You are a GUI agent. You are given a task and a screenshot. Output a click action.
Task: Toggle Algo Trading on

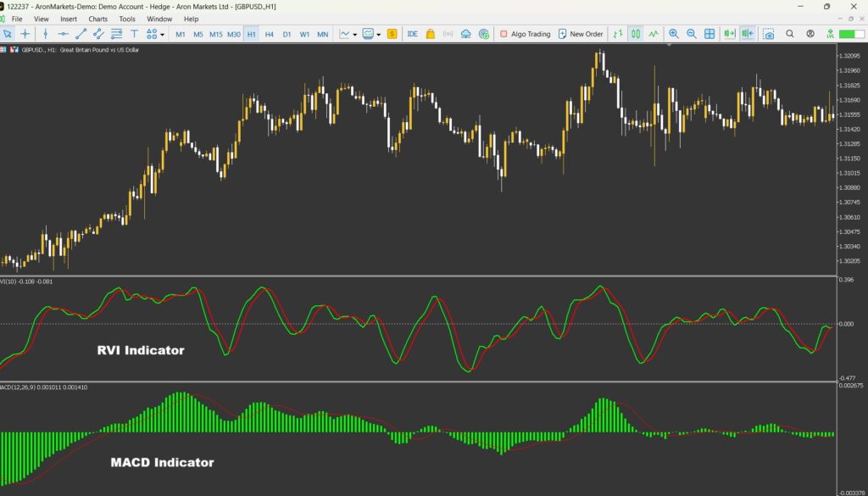coord(525,34)
